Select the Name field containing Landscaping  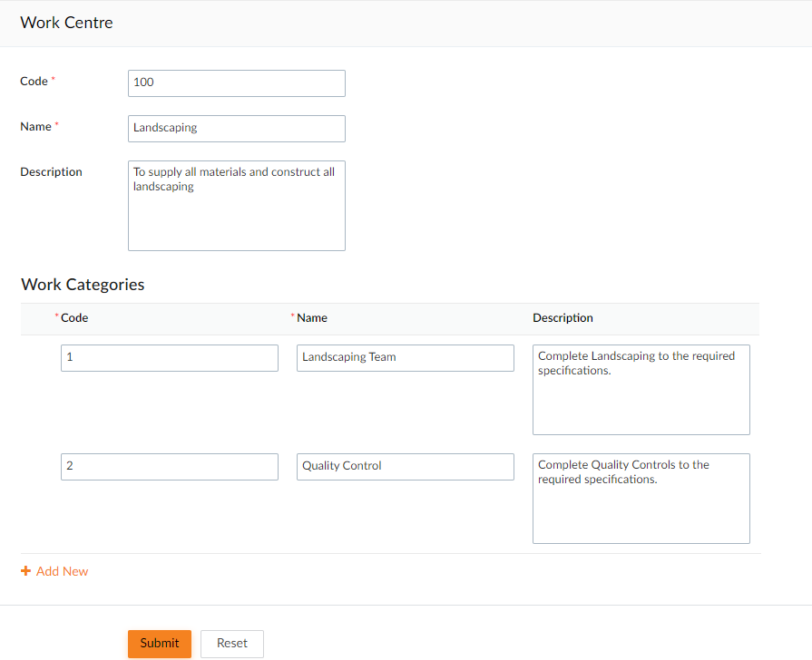[x=237, y=129]
